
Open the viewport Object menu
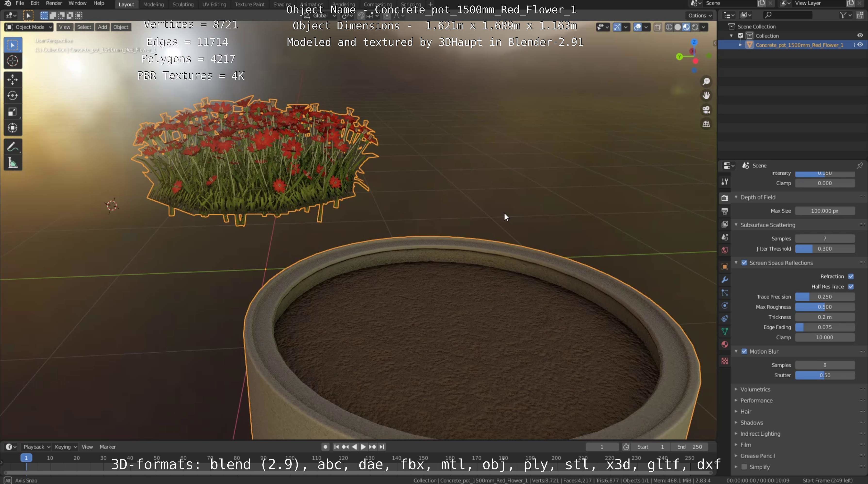[x=121, y=27]
